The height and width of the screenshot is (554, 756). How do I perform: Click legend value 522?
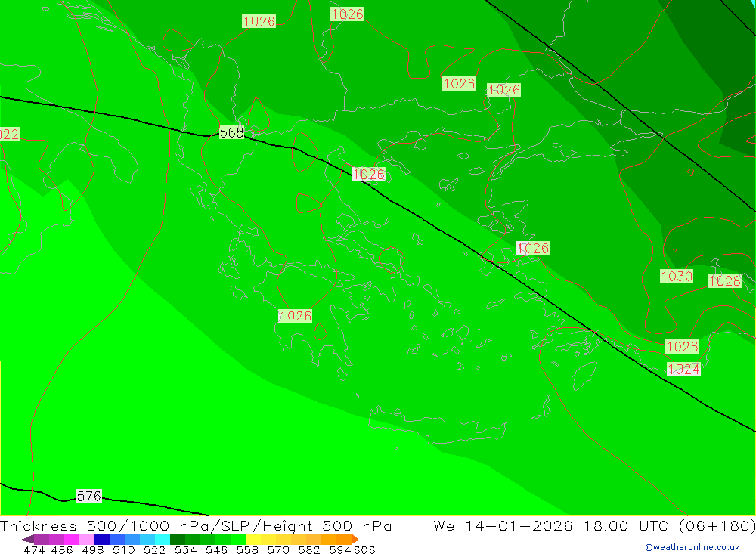tap(155, 549)
